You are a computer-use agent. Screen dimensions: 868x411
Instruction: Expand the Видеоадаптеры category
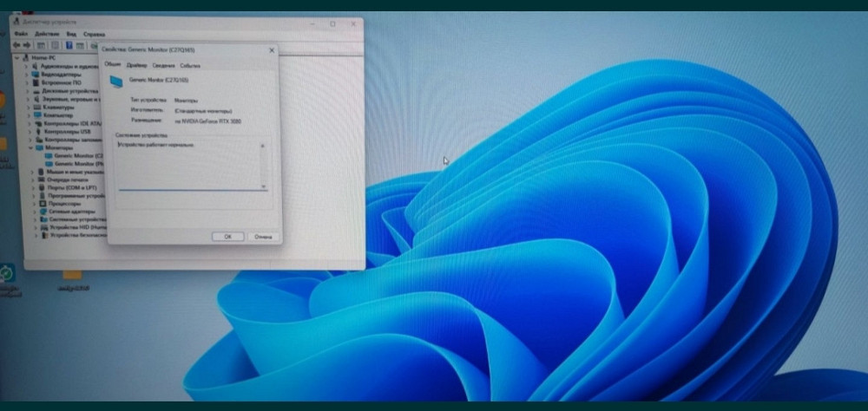point(26,75)
